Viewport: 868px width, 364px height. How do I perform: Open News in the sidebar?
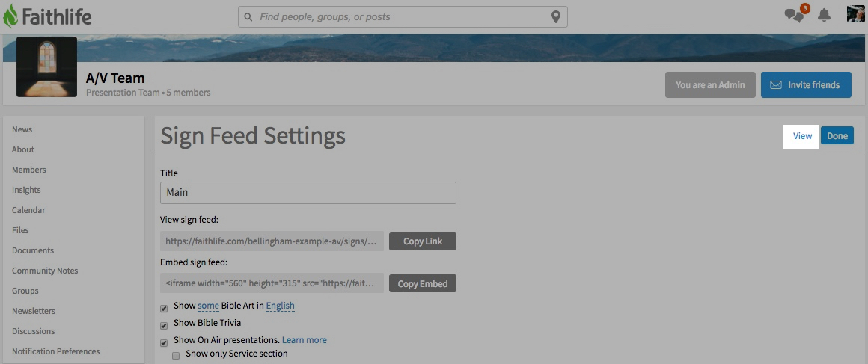coord(22,129)
